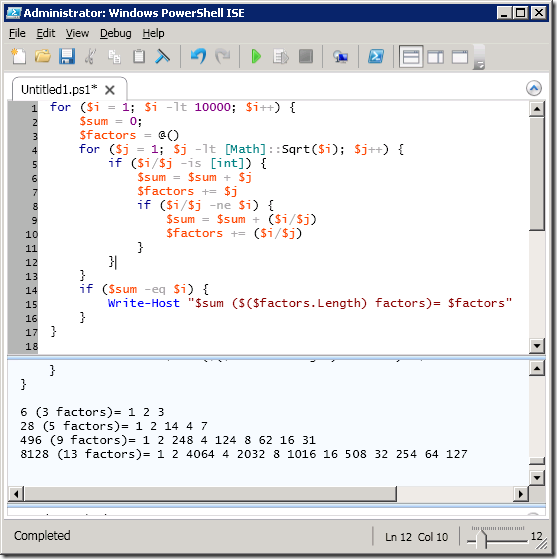Launch PowerShell.exe console icon
Viewport: 557px width, 559px height.
click(375, 56)
